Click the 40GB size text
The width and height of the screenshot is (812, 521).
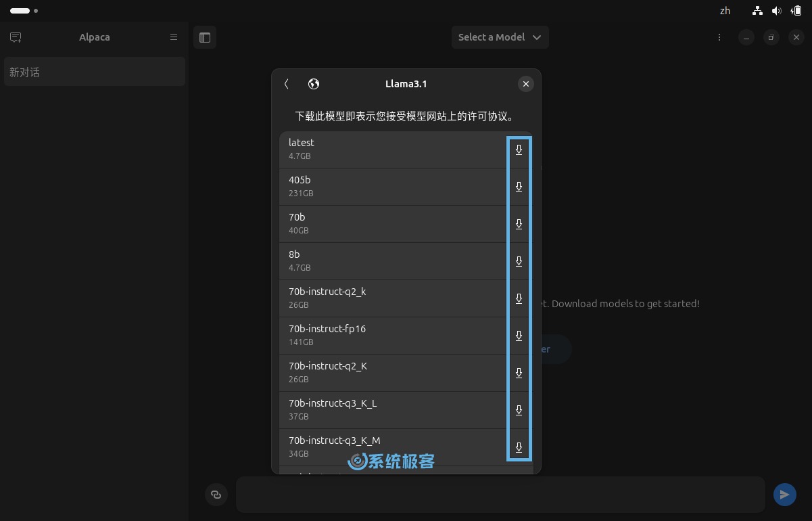pos(299,231)
